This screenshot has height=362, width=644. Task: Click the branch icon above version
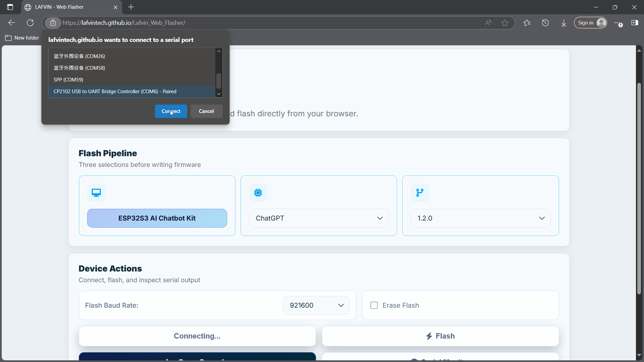420,193
